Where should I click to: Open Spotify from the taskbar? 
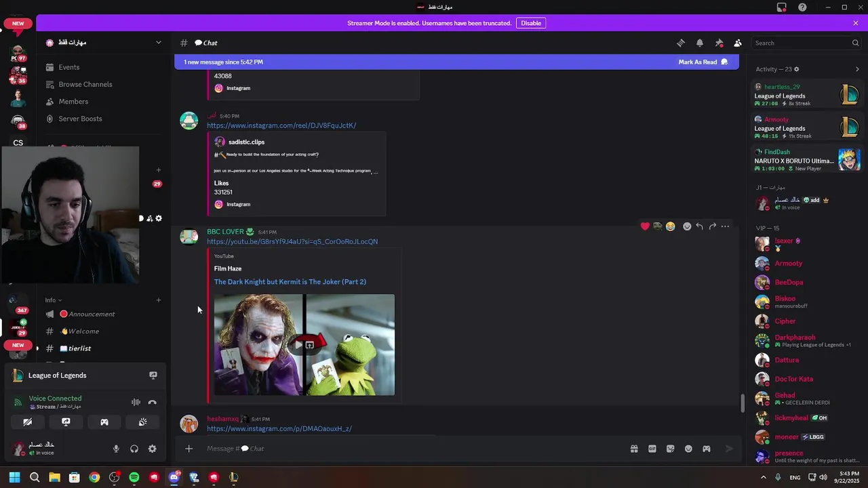[x=134, y=477]
